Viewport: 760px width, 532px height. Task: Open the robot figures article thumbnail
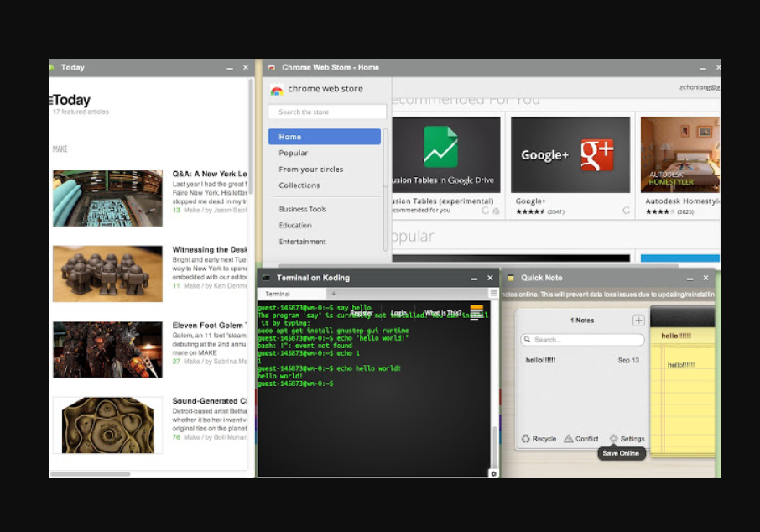pos(107,274)
